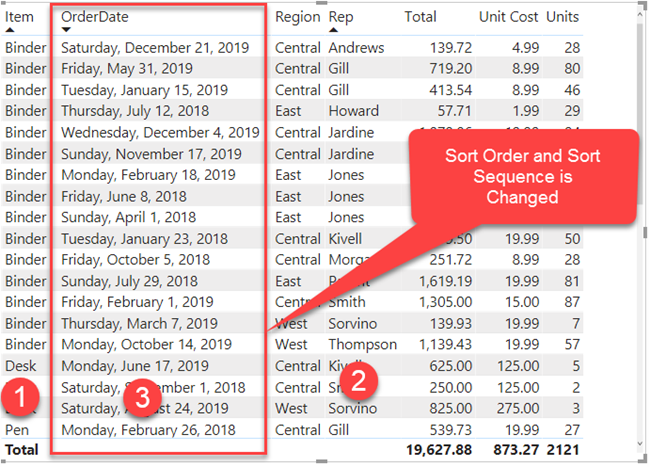Click the descending sort arrow under OrderDate

coord(66,30)
